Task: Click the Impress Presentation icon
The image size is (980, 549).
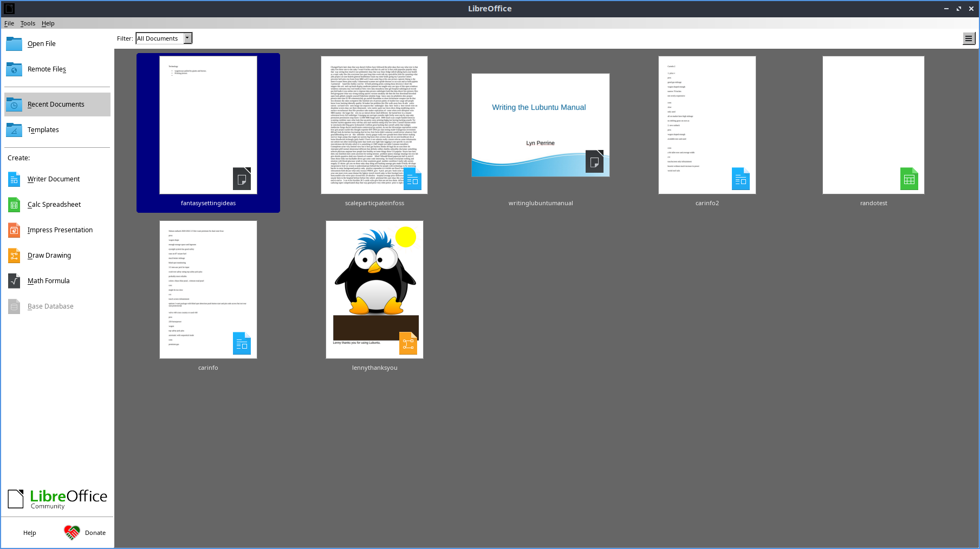Action: [x=14, y=230]
